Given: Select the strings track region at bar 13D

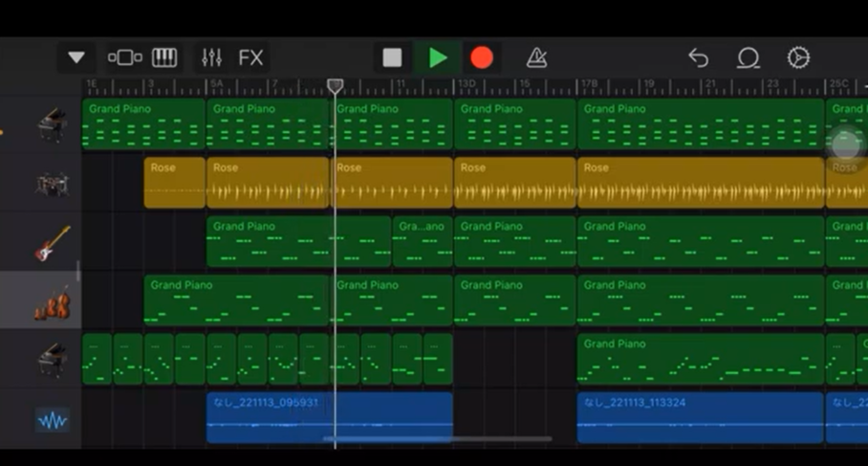Looking at the screenshot, I should click(x=515, y=300).
